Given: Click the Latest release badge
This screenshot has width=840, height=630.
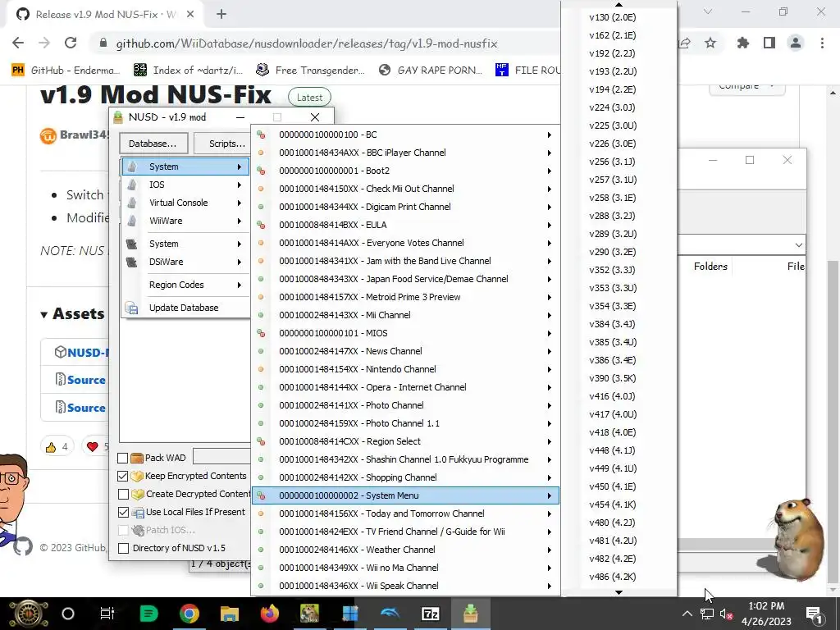Looking at the screenshot, I should click(309, 98).
